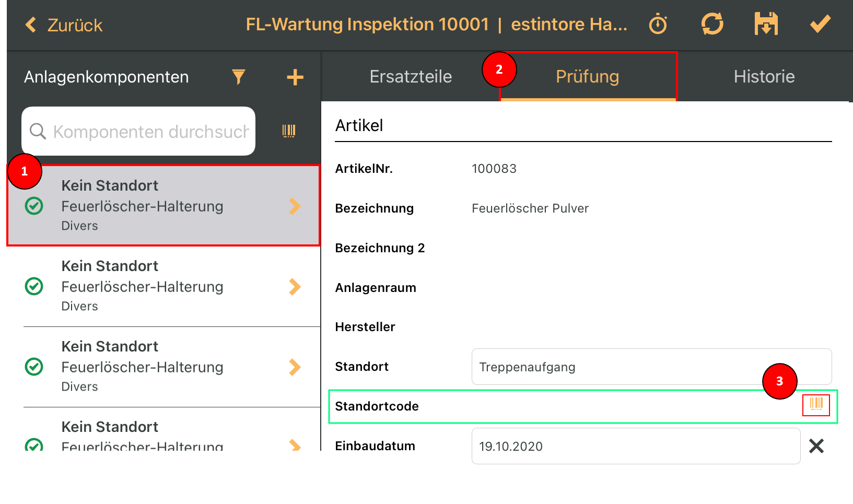Screen dimensions: 853x504
Task: Add a component with the plus icon
Action: (x=295, y=77)
